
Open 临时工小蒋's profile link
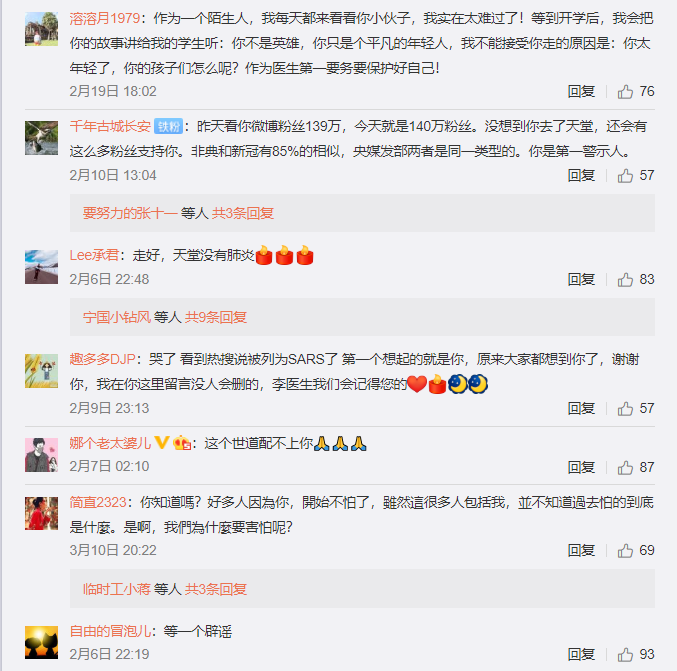point(117,589)
